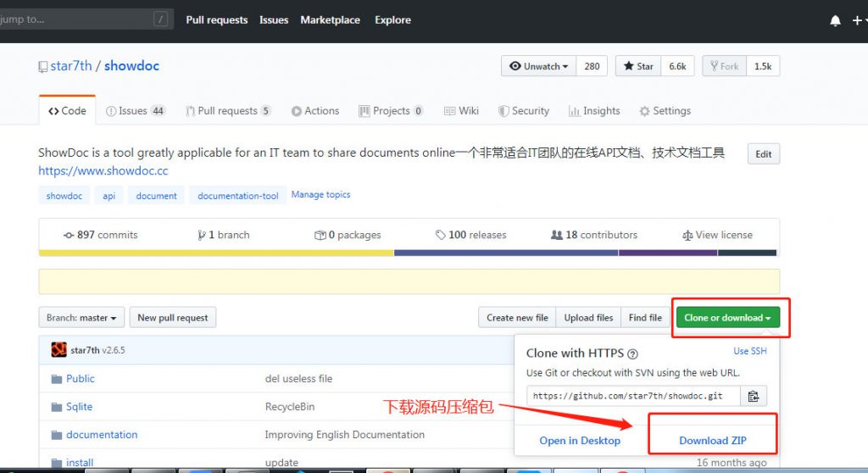This screenshot has height=473, width=868.
Task: Click the showdoc topic tag
Action: click(64, 196)
